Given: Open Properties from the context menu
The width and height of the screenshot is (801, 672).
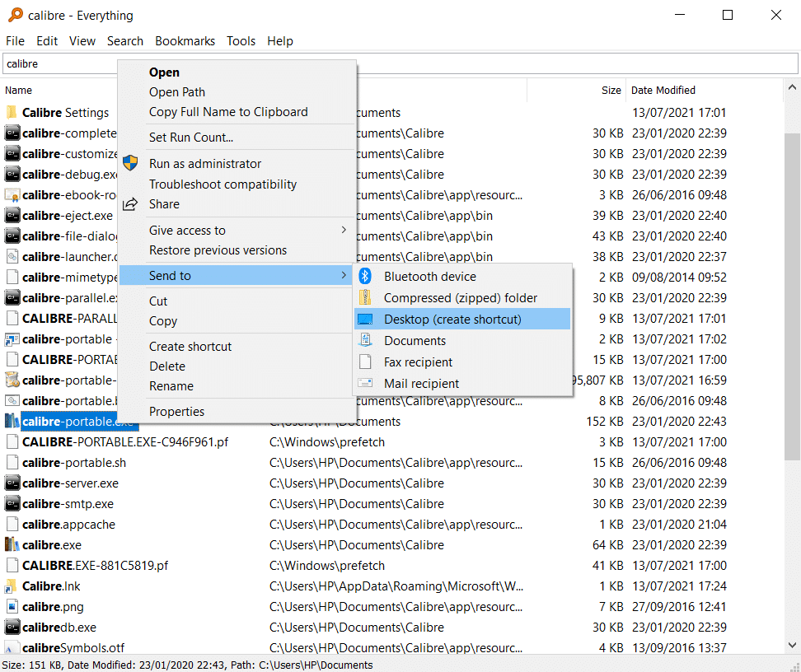Looking at the screenshot, I should pos(237,411).
